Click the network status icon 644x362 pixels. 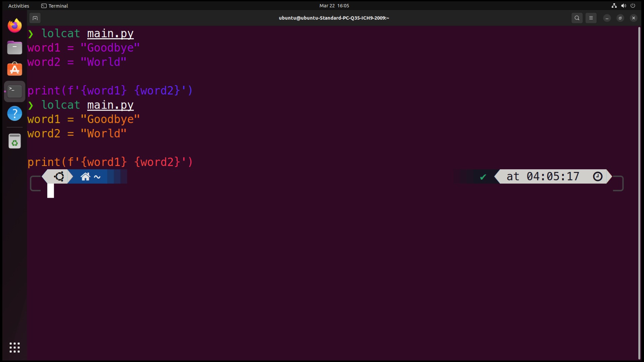pos(614,6)
